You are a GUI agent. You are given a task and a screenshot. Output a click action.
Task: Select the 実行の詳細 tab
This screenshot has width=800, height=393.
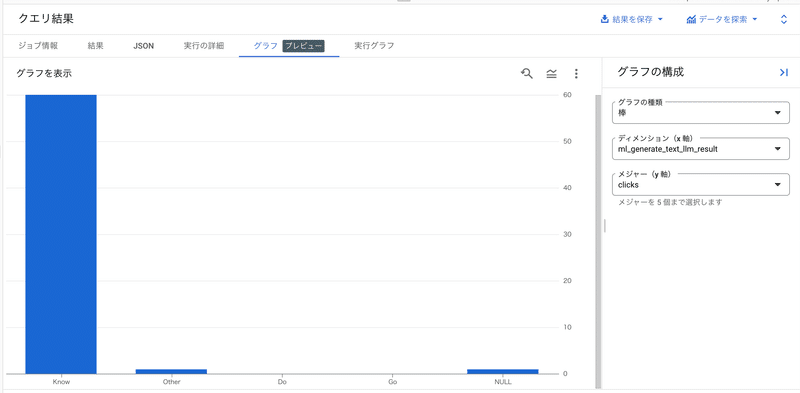(204, 45)
